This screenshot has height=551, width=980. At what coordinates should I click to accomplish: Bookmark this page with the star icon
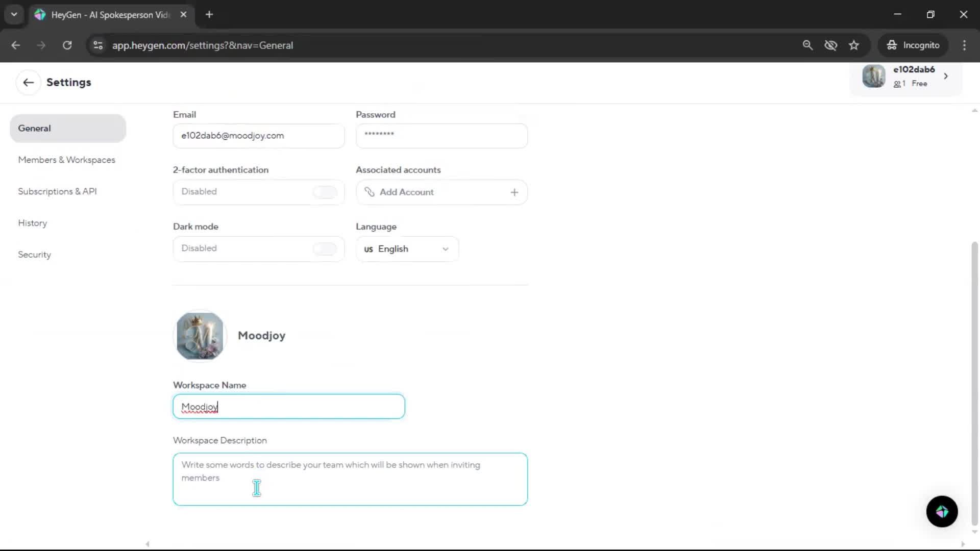pyautogui.click(x=854, y=45)
